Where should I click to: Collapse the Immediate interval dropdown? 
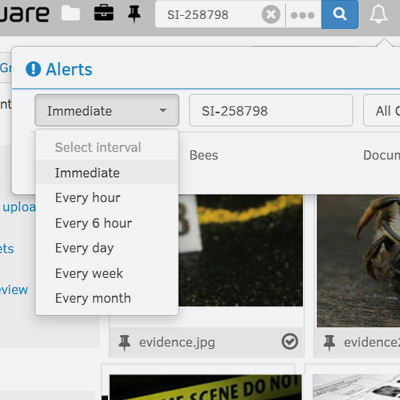107,110
